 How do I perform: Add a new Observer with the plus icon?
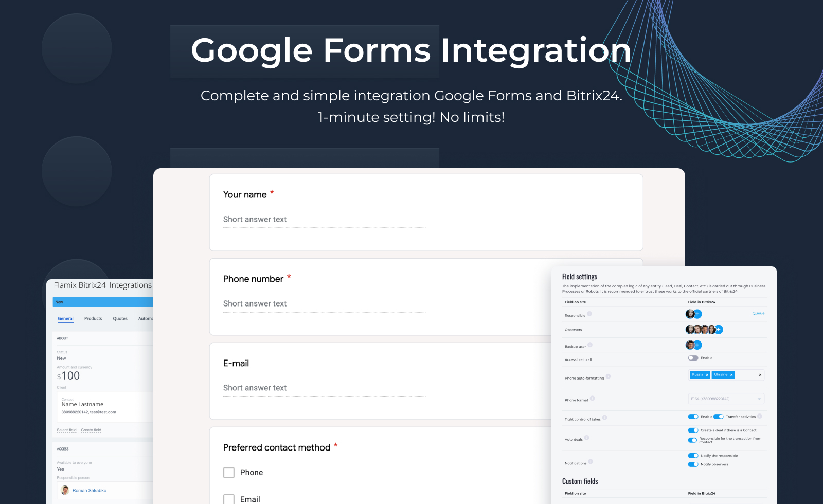tap(718, 329)
